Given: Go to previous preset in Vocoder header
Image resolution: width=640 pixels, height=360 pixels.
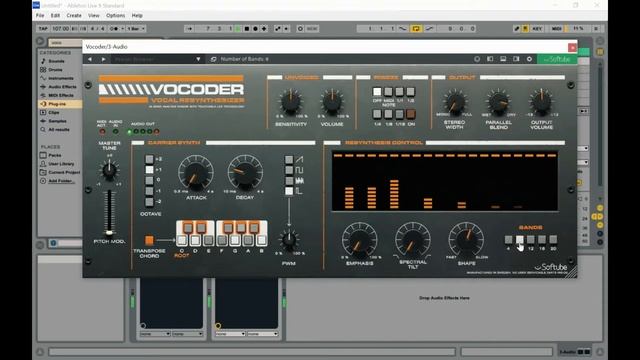Looking at the screenshot, I should pos(90,59).
